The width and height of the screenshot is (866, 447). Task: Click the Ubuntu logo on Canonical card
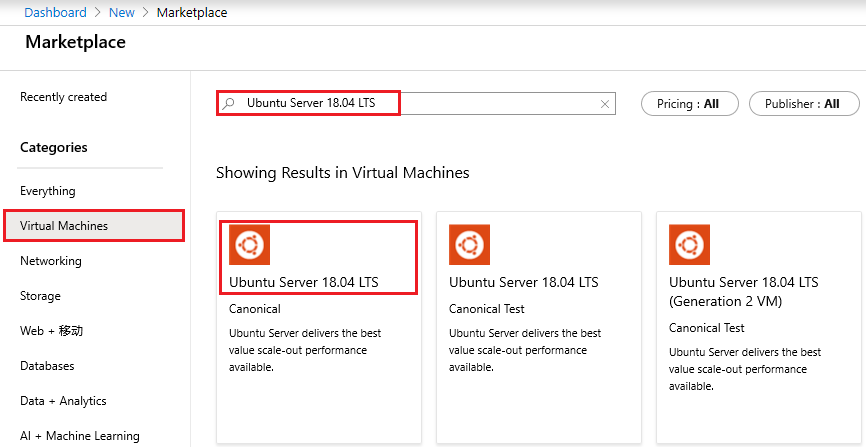click(x=250, y=244)
